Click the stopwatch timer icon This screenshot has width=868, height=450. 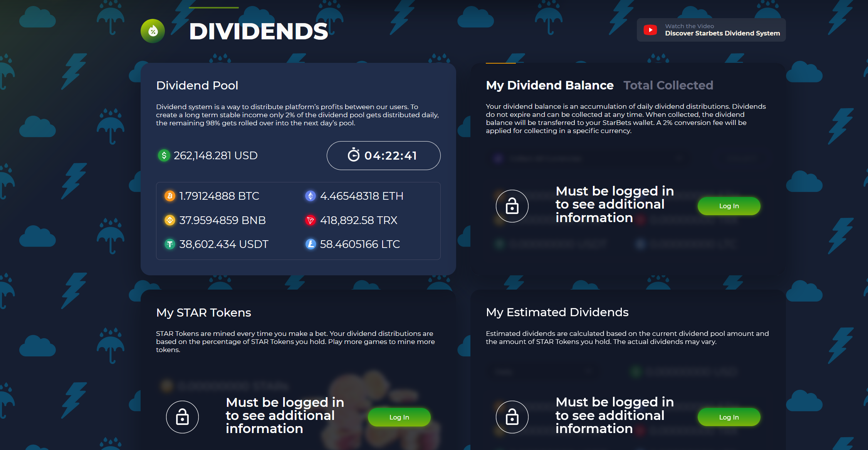(353, 155)
